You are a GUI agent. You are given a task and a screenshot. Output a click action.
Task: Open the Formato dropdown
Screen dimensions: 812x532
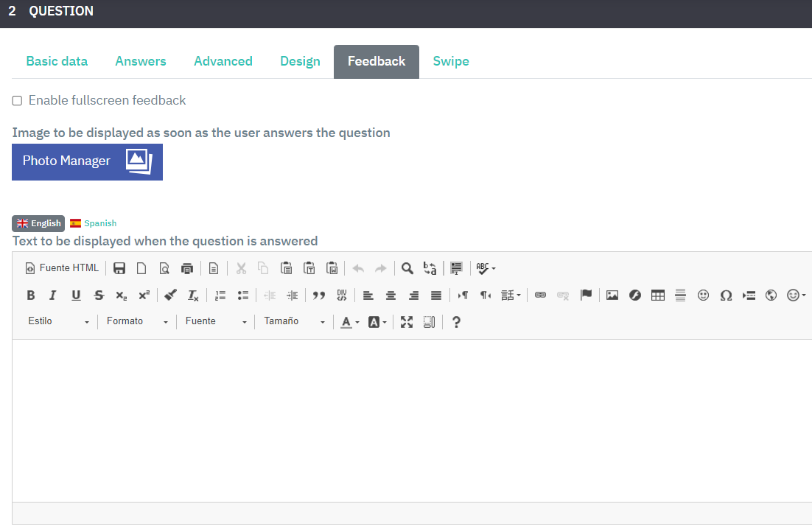pos(137,322)
